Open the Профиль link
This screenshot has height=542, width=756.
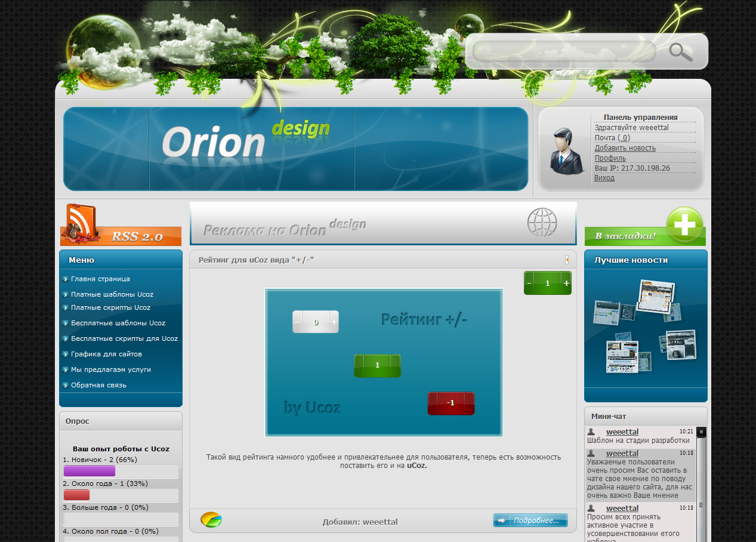(x=610, y=158)
